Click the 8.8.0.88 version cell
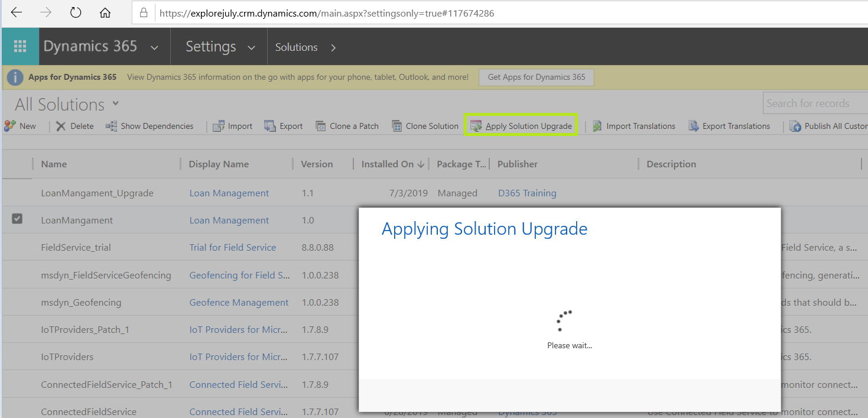Image resolution: width=868 pixels, height=418 pixels. 317,247
